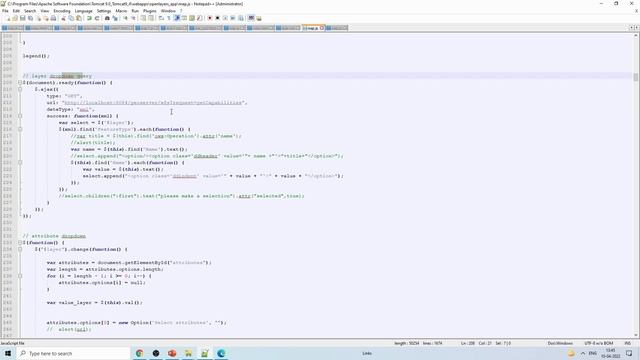Toggle word wrap in toolbar
Screen dimensions: 640x360
point(161,18)
